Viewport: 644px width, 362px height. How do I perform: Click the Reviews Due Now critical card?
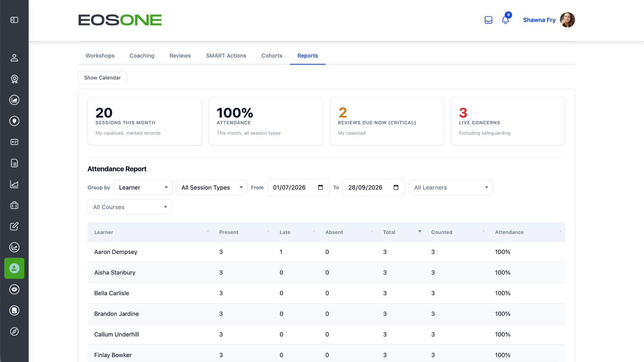tap(387, 121)
